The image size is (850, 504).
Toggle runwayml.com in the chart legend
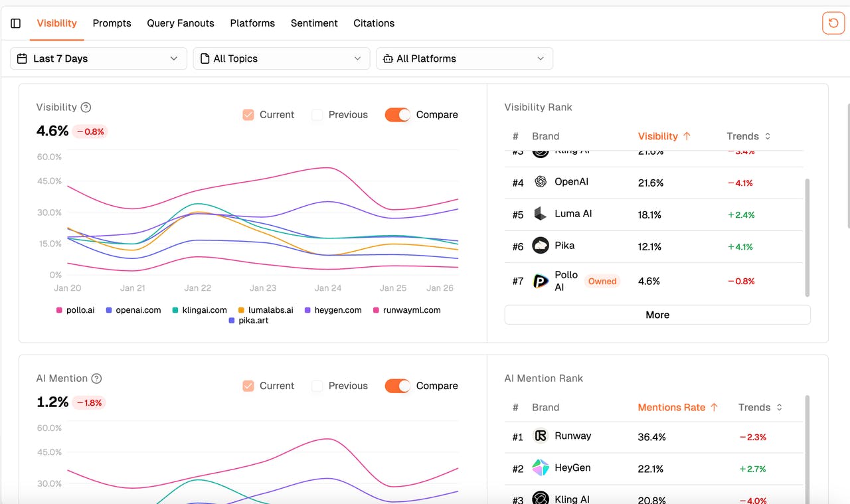coord(407,310)
